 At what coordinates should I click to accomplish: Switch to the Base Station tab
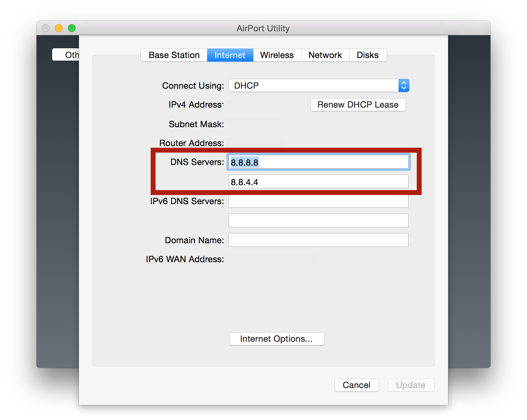point(174,55)
